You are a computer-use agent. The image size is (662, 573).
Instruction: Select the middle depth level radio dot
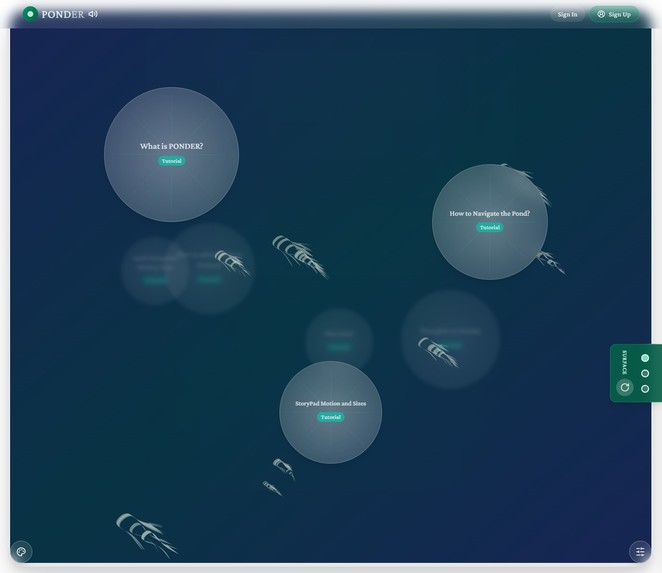click(x=645, y=373)
